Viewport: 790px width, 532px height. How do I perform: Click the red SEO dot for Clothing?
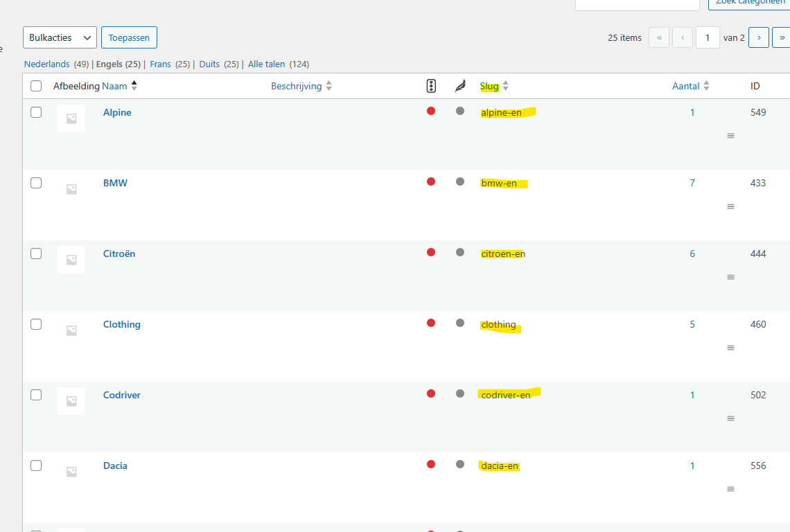click(x=431, y=323)
